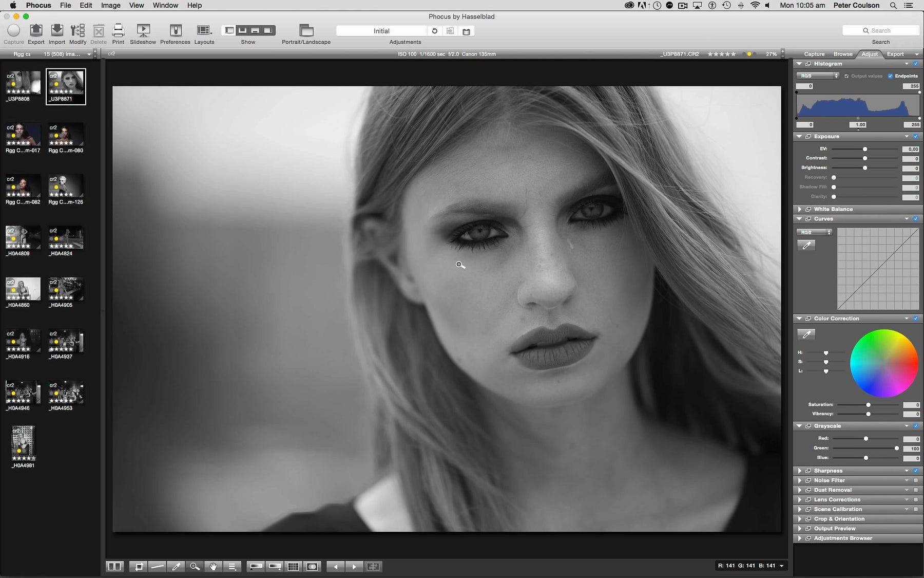Select the Hand pan tool
Viewport: 924px width, 578px height.
(213, 566)
